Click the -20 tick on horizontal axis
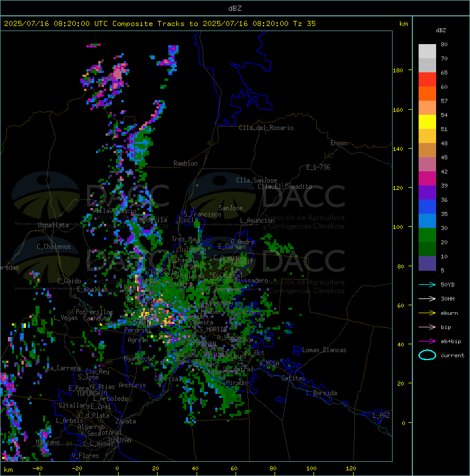Image resolution: width=470 pixels, height=476 pixels. pyautogui.click(x=77, y=469)
